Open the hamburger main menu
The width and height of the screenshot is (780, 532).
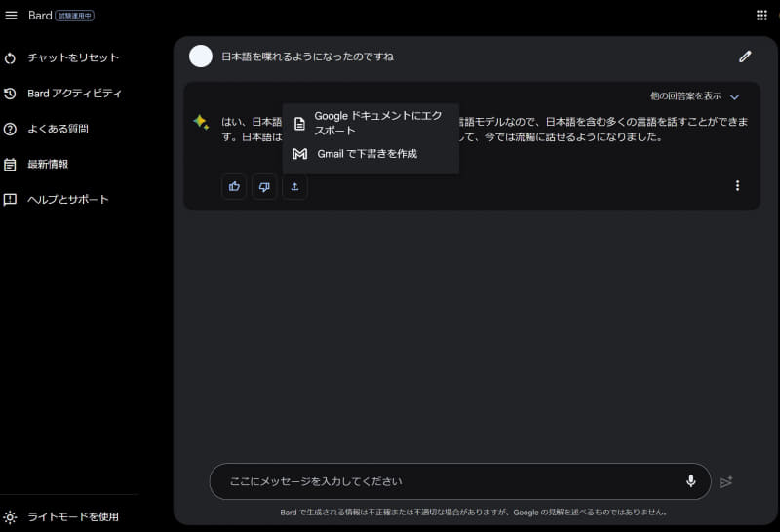tap(11, 16)
